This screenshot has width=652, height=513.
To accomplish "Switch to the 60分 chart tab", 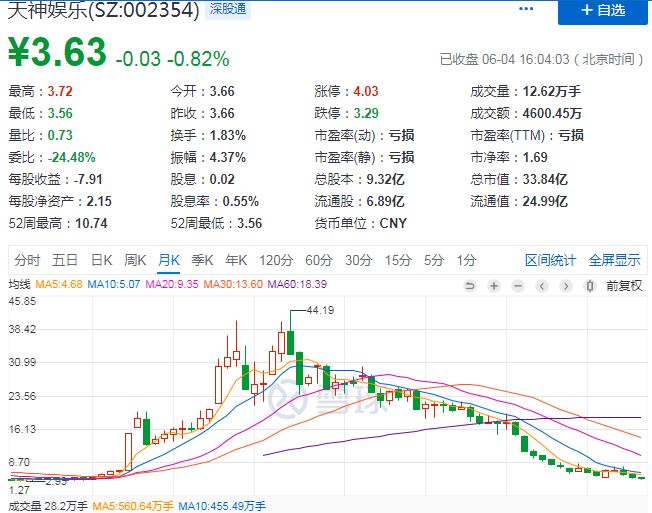I will pos(319,260).
